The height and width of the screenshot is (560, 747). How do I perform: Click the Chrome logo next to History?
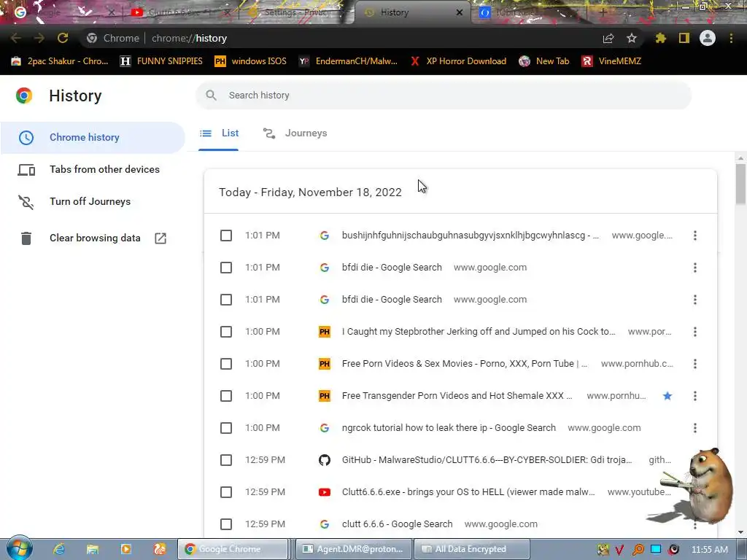coord(24,96)
